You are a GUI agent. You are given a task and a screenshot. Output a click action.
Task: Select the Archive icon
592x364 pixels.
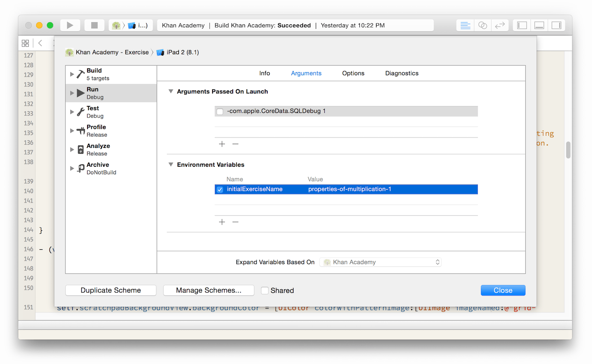(81, 168)
